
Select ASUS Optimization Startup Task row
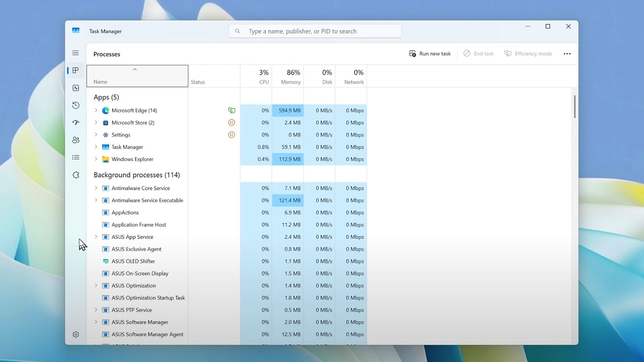(226, 298)
